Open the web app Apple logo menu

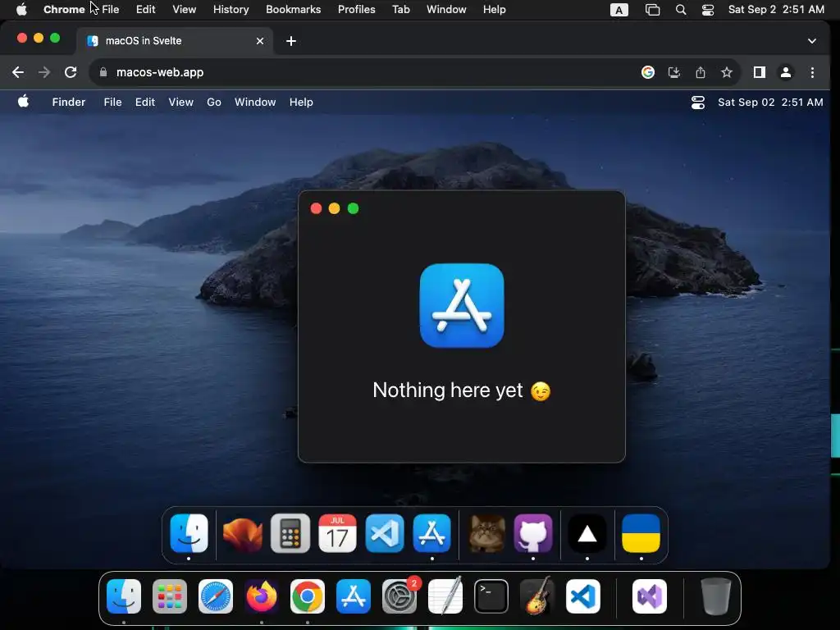(x=23, y=101)
